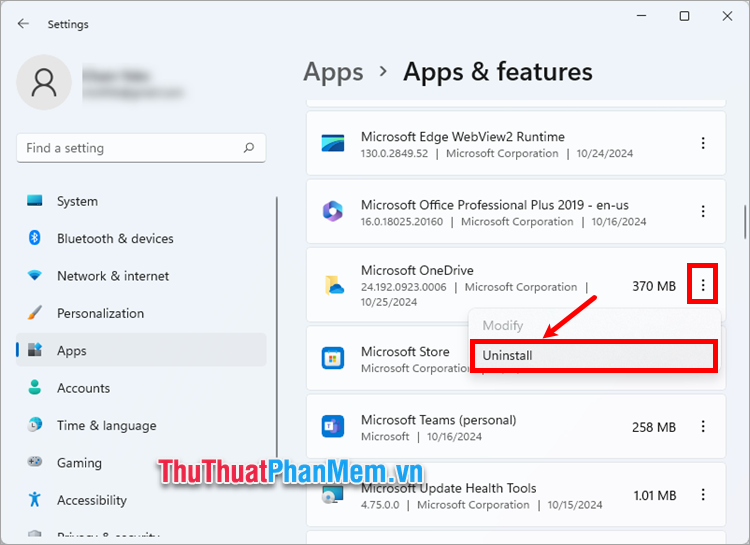Viewport: 750px width, 545px height.
Task: Click the user profile avatar
Action: [x=44, y=82]
